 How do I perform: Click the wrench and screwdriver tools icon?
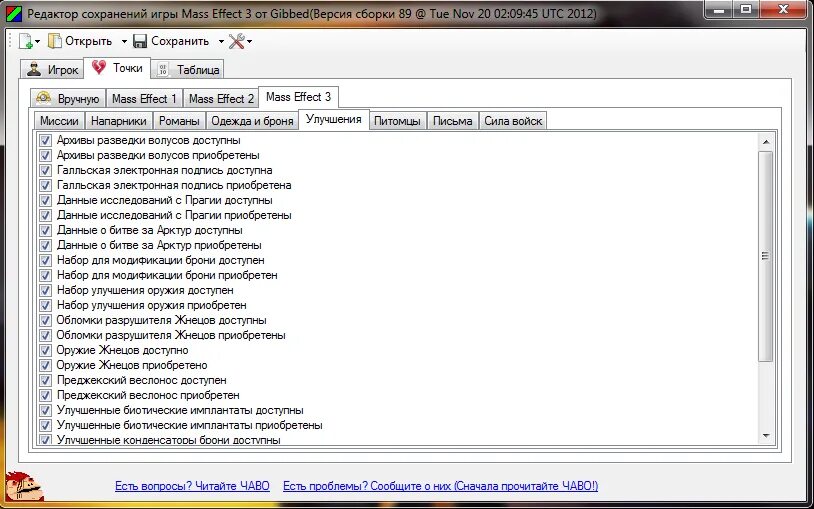pos(236,41)
